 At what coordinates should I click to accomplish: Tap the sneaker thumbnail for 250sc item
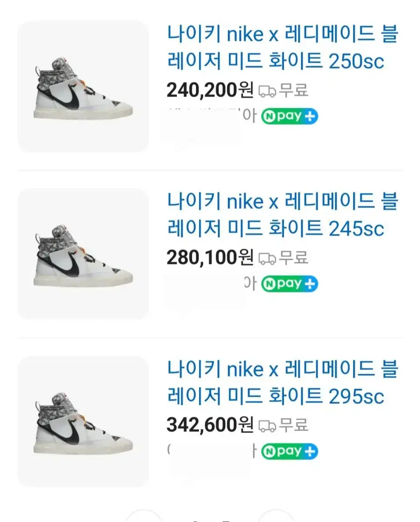(83, 86)
